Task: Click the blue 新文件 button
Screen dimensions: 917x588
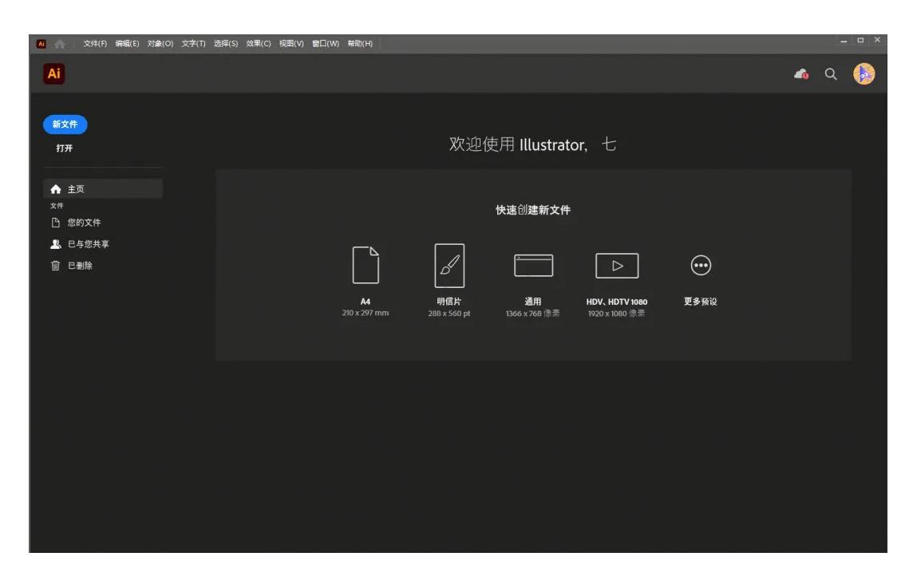Action: pos(65,124)
